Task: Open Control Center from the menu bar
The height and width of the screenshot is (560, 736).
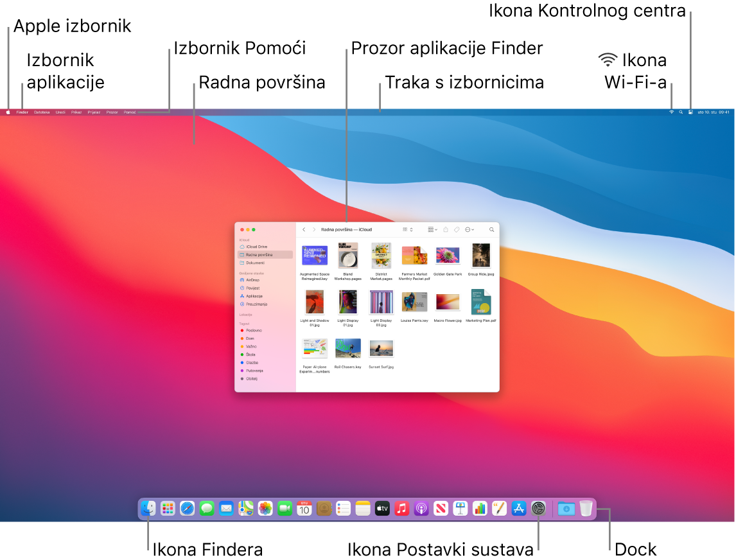Action: [690, 111]
